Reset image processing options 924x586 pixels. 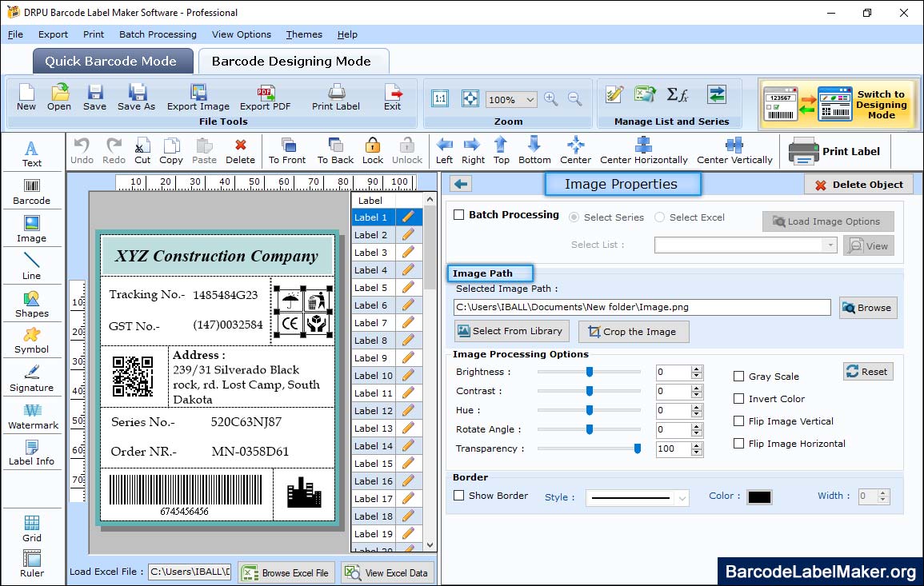[x=868, y=372]
